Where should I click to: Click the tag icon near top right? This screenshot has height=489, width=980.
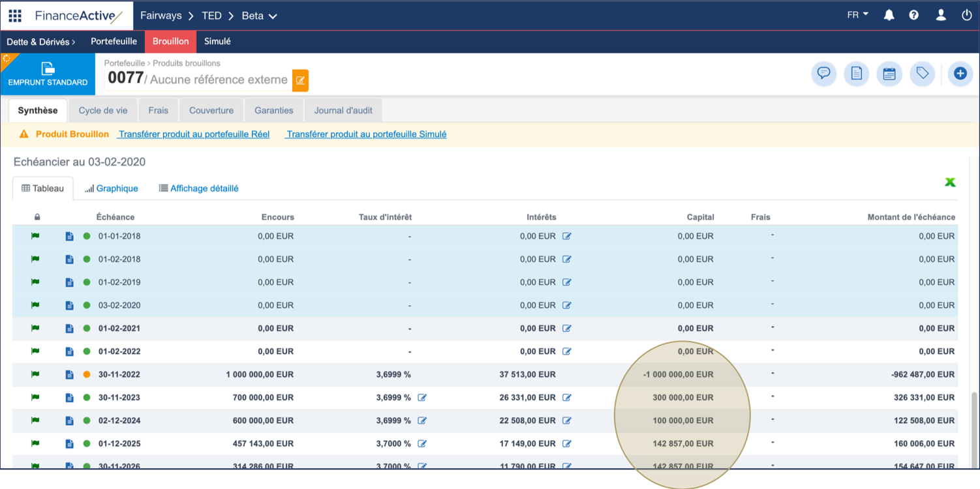[922, 74]
